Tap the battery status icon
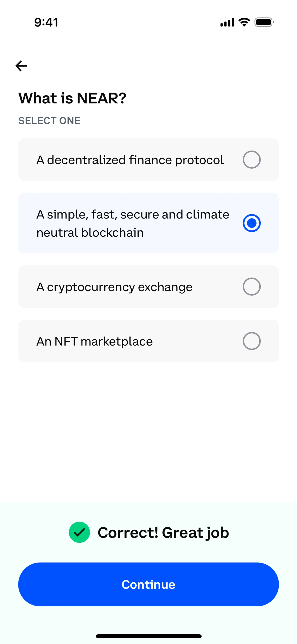 pos(264,22)
